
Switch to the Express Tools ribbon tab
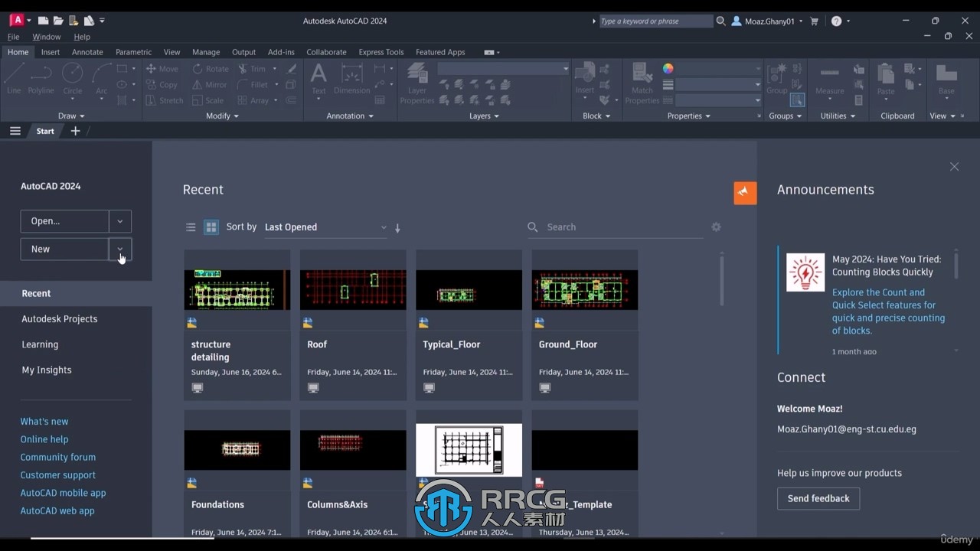381,52
